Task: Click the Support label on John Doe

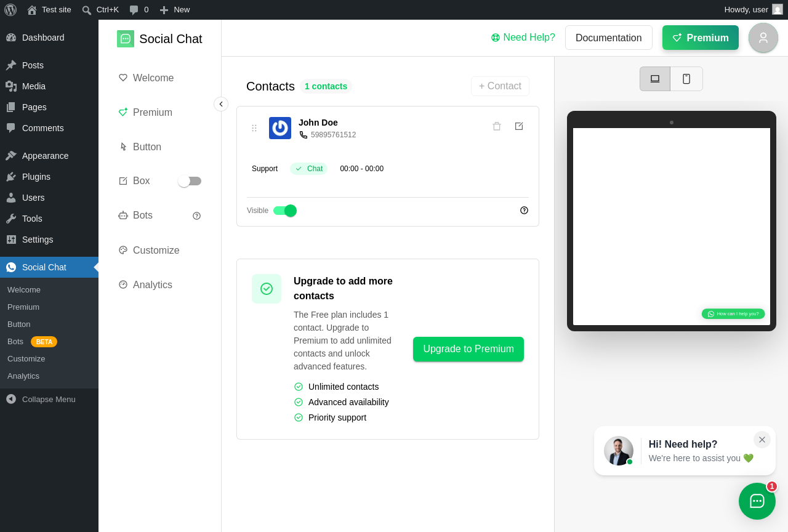Action: point(265,169)
